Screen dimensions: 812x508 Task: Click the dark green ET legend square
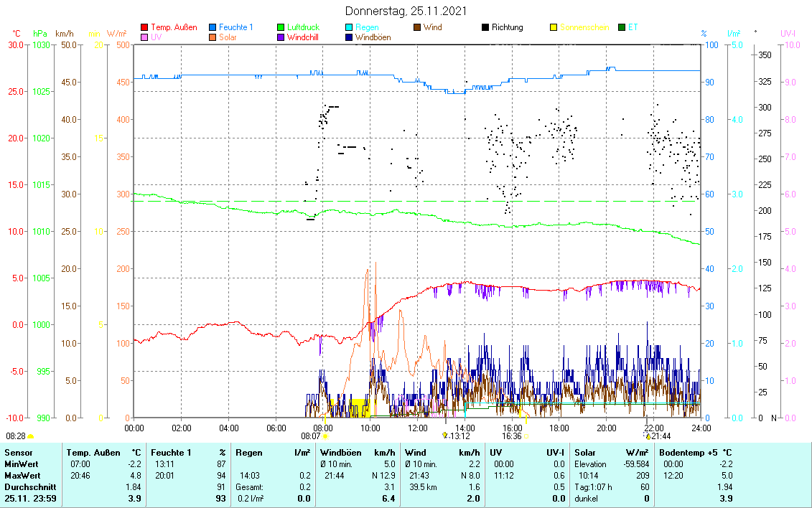pyautogui.click(x=622, y=27)
